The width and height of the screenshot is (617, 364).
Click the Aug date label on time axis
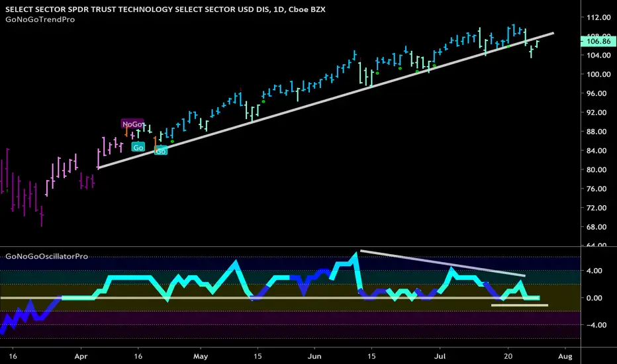(x=565, y=357)
